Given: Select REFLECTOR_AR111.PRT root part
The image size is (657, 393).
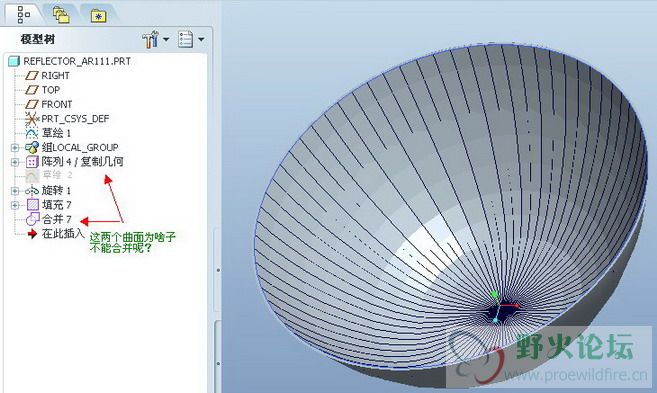Looking at the screenshot, I should 70,61.
